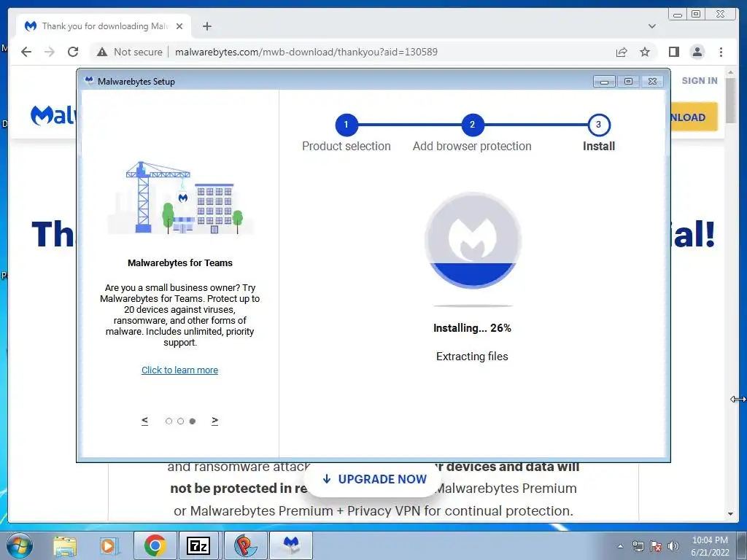Image resolution: width=747 pixels, height=560 pixels.
Task: Minimize the Chrome window
Action: coord(677,15)
